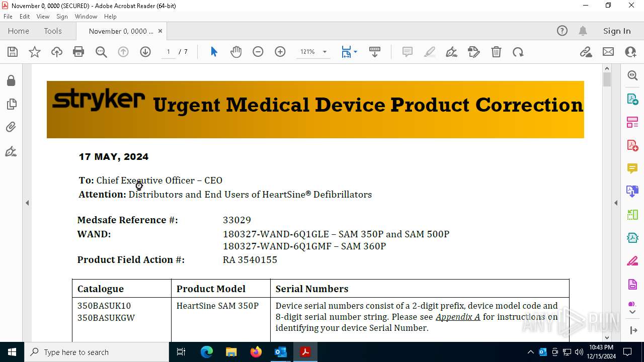Viewport: 644px width, 362px height.
Task: Close the November 0, 0000 document tab
Action: 160,31
